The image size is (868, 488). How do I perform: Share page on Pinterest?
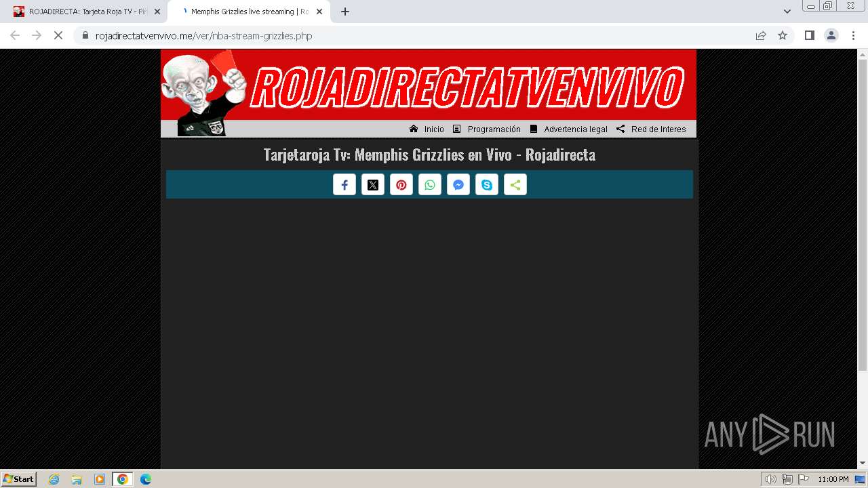[401, 185]
